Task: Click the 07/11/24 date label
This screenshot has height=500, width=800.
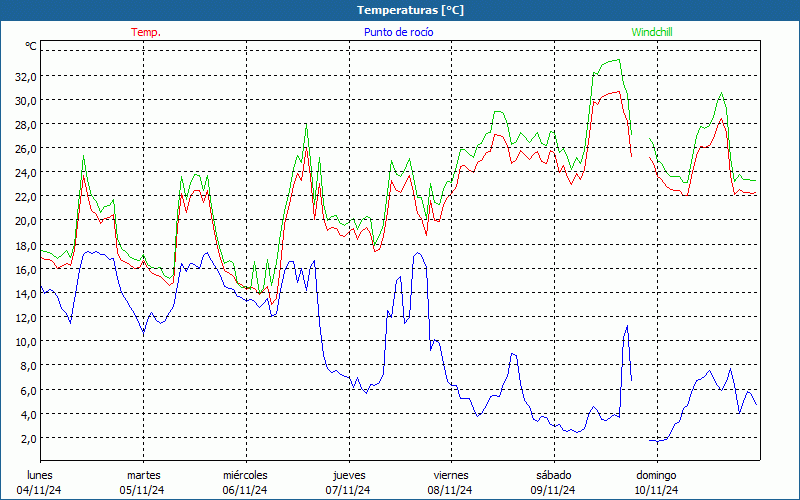Action: point(348,490)
